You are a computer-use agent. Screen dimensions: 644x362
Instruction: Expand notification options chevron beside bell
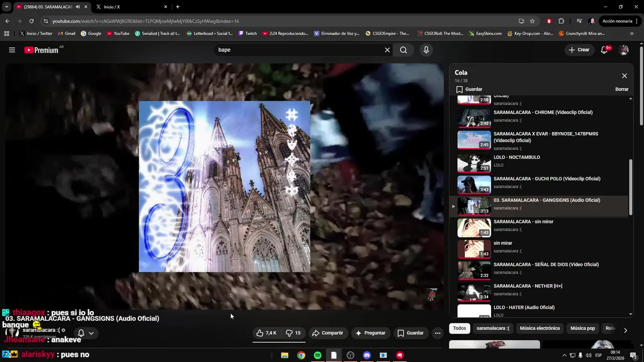[x=91, y=333]
